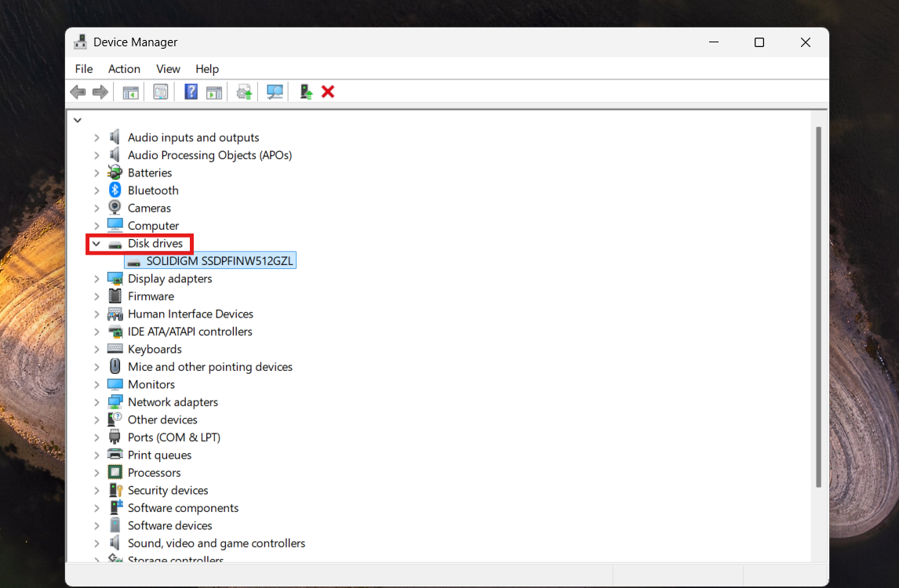Click Scan for hardware changes icon
The width and height of the screenshot is (899, 588).
point(275,92)
